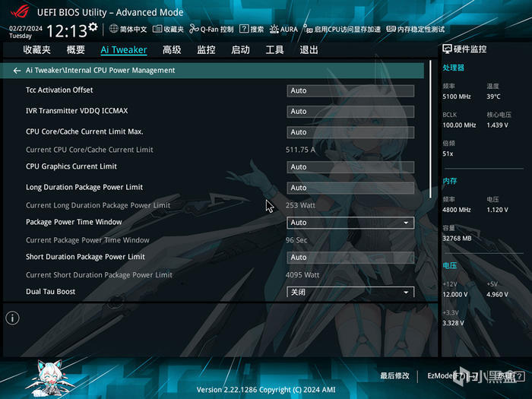Open the 高级 tab
The image size is (532, 399).
point(172,50)
